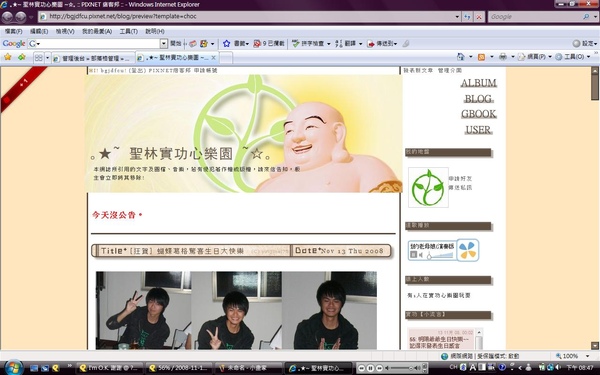
Task: Open the Quick Tabs grid icon
Action: coord(39,58)
